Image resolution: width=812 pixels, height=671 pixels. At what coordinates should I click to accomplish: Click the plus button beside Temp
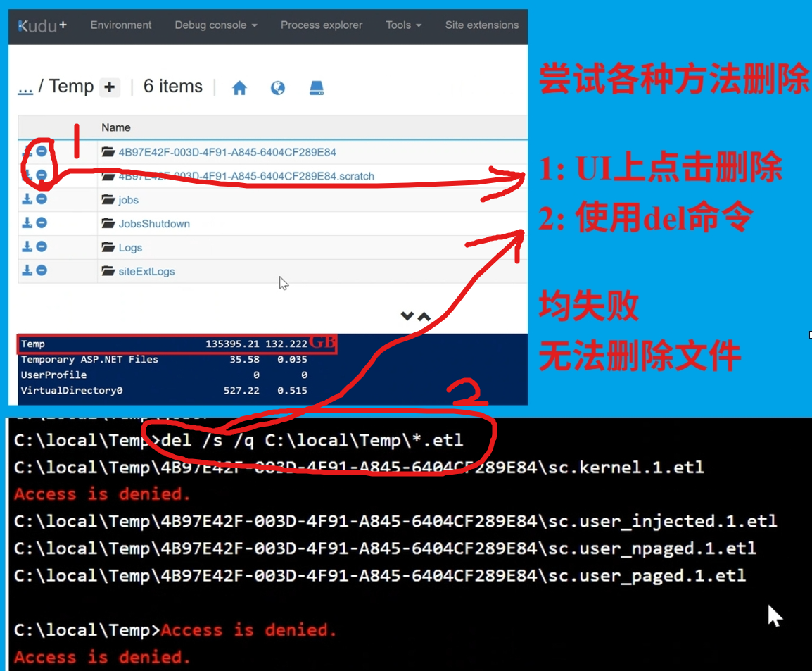pyautogui.click(x=109, y=87)
